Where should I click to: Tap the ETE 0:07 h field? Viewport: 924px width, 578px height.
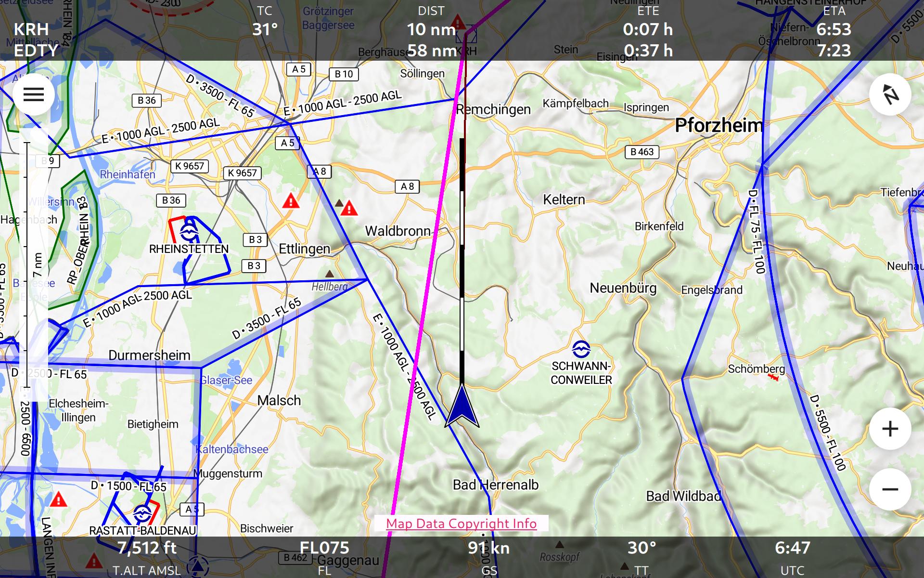coord(648,22)
